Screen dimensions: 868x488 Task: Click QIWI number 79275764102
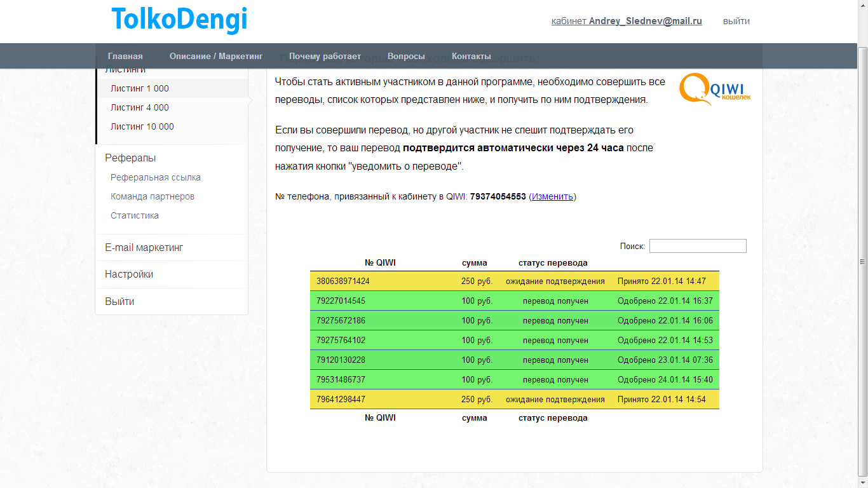341,340
